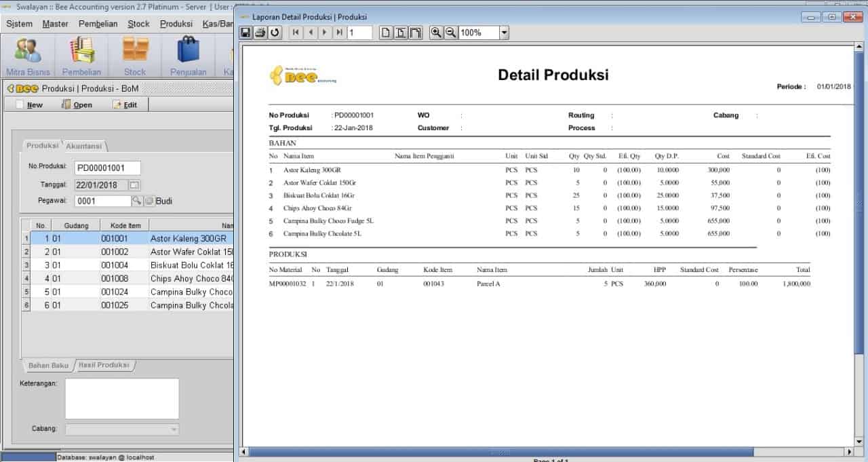Screen dimensions: 868x462
Task: Click clear icon beside Pegawai search
Action: click(149, 201)
